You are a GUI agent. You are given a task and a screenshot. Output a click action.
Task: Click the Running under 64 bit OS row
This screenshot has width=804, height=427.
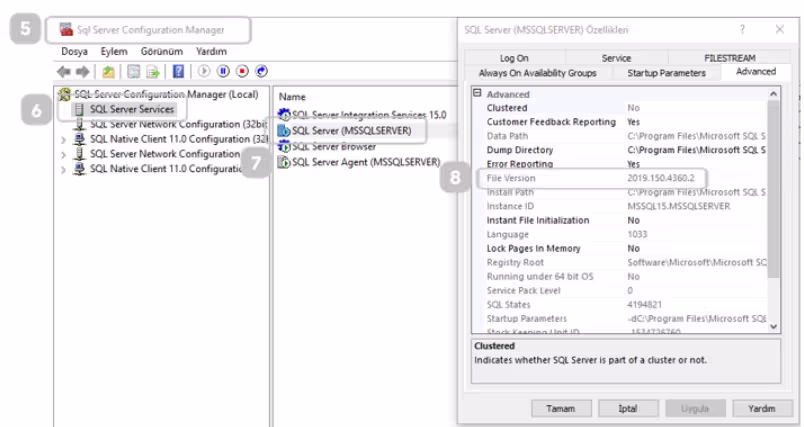click(626, 277)
